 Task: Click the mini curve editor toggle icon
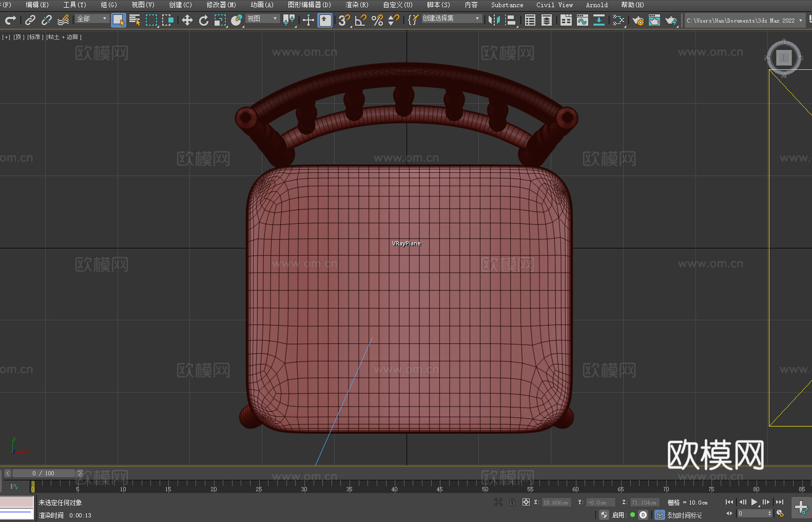pos(14,486)
